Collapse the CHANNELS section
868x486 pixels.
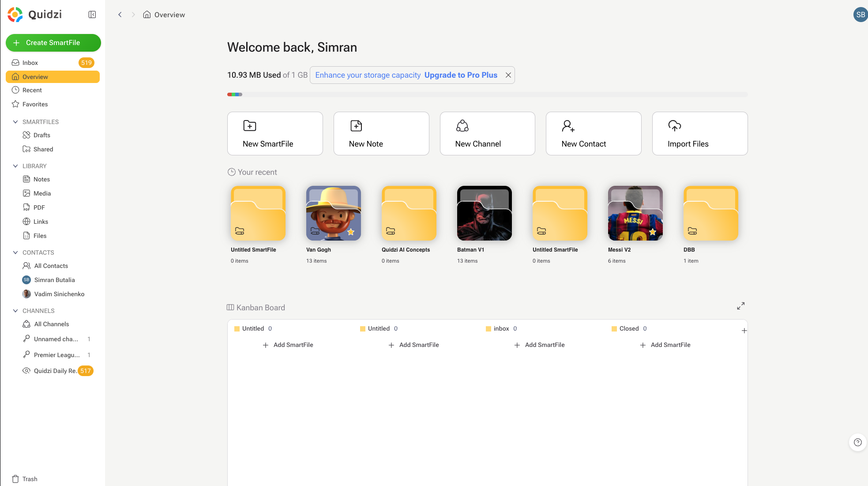(15, 311)
